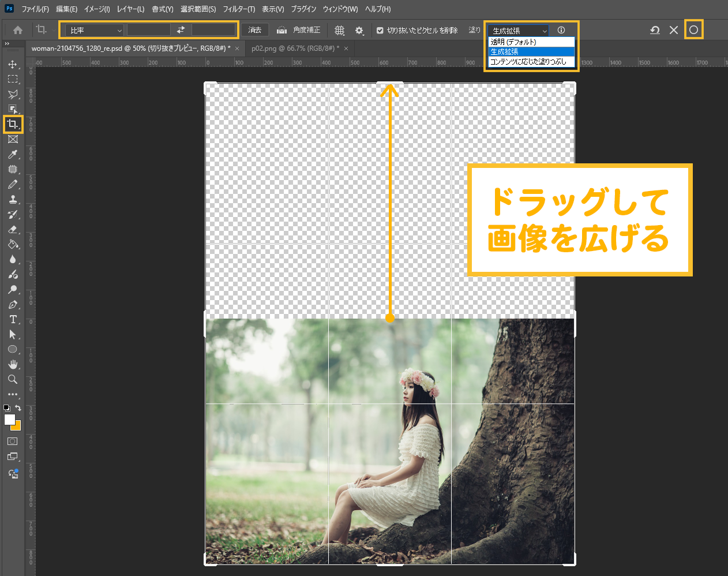Select the Clone Stamp tool
The height and width of the screenshot is (576, 728).
[13, 199]
